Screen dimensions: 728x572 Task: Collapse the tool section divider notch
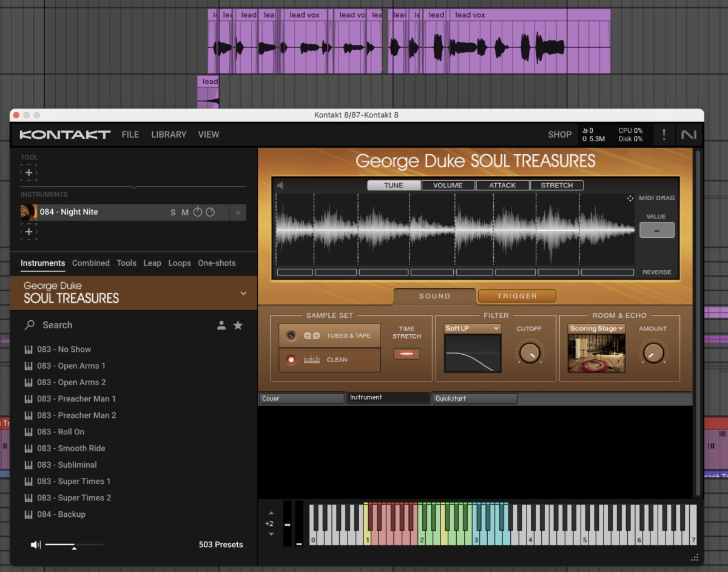coord(133,187)
